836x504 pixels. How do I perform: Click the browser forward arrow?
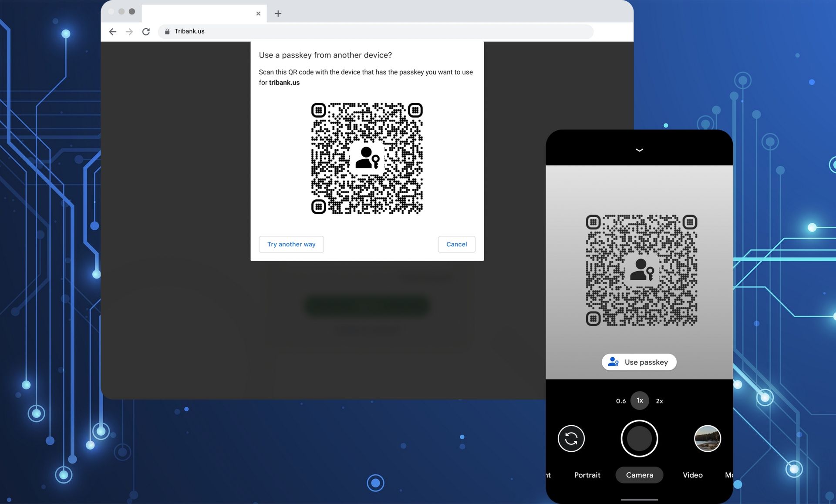[x=129, y=31]
